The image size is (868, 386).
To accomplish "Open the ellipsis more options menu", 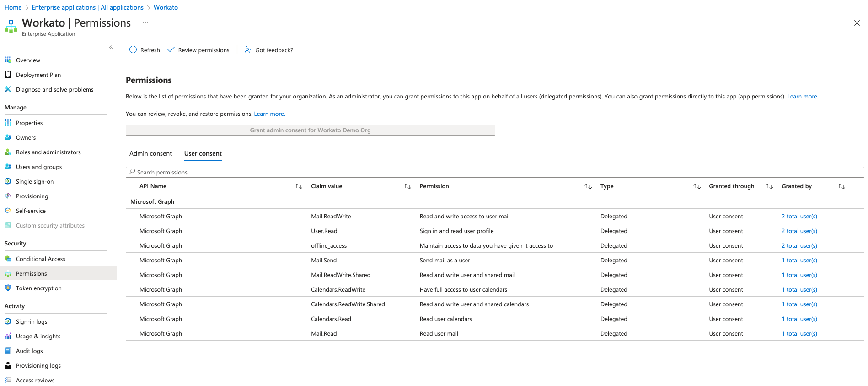I will (x=145, y=23).
